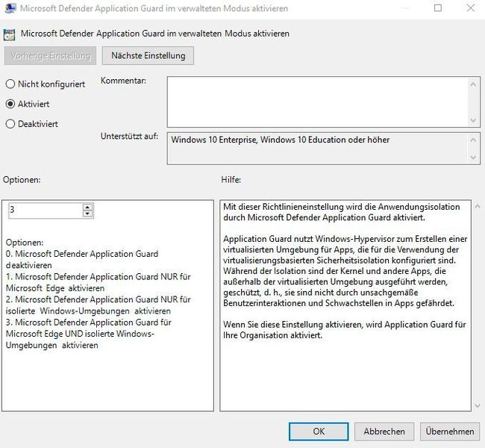Click Kommentar box scroll up arrow

pos(473,84)
